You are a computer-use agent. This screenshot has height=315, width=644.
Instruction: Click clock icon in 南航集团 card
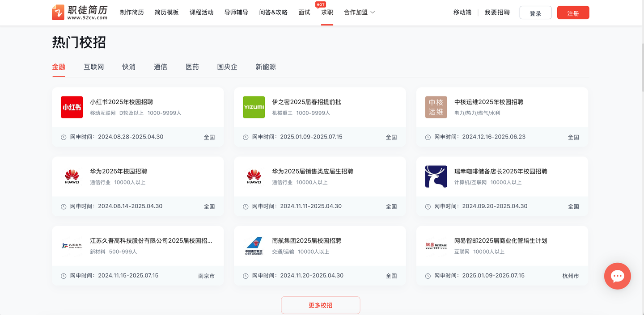[x=246, y=276]
